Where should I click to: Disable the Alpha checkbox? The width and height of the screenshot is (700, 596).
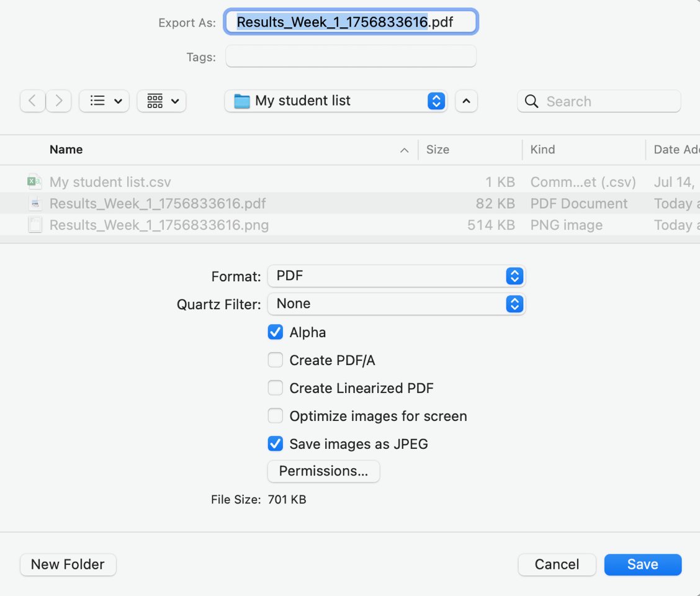click(275, 332)
